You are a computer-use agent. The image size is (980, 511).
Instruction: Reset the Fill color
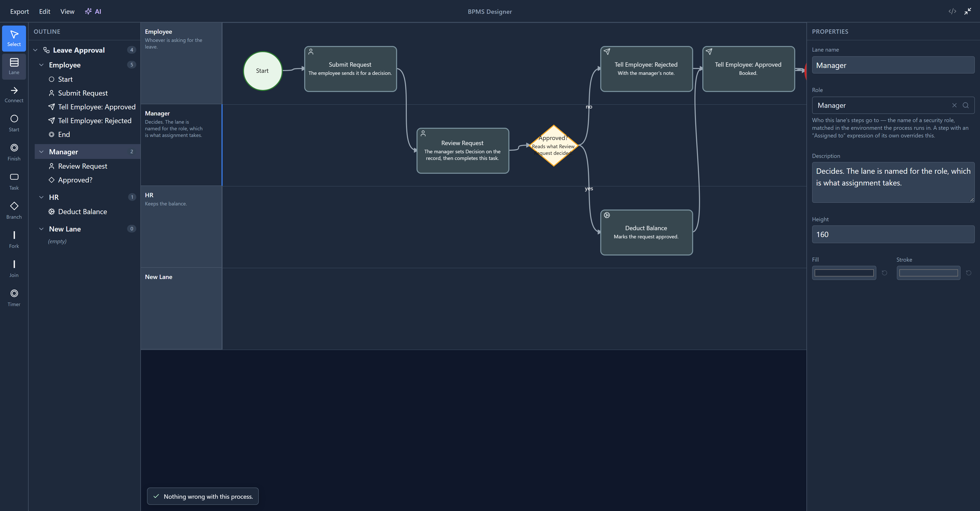pos(885,273)
